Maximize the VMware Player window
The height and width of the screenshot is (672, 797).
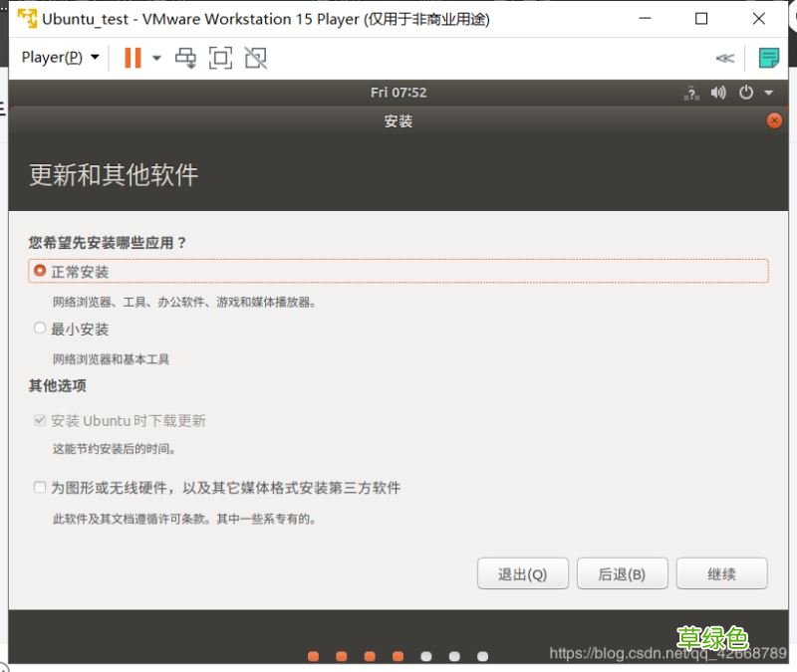(x=701, y=19)
